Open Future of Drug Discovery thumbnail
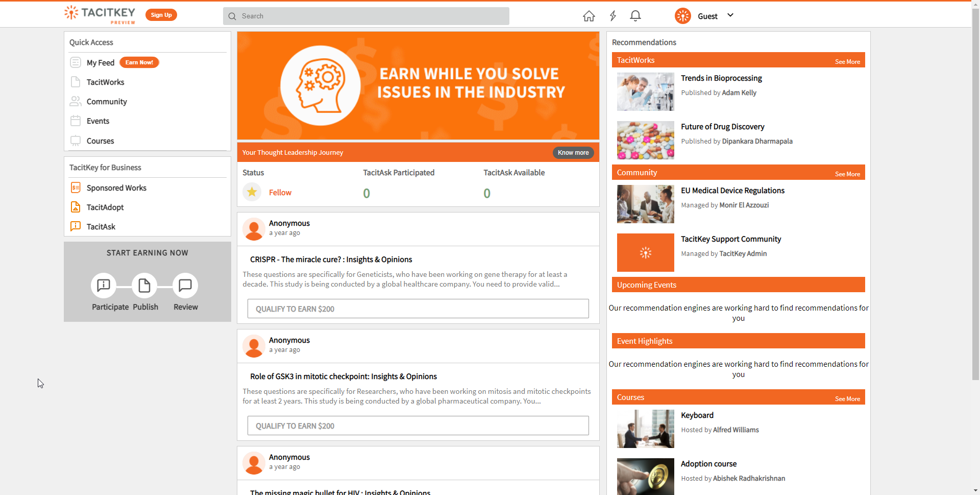 tap(646, 140)
